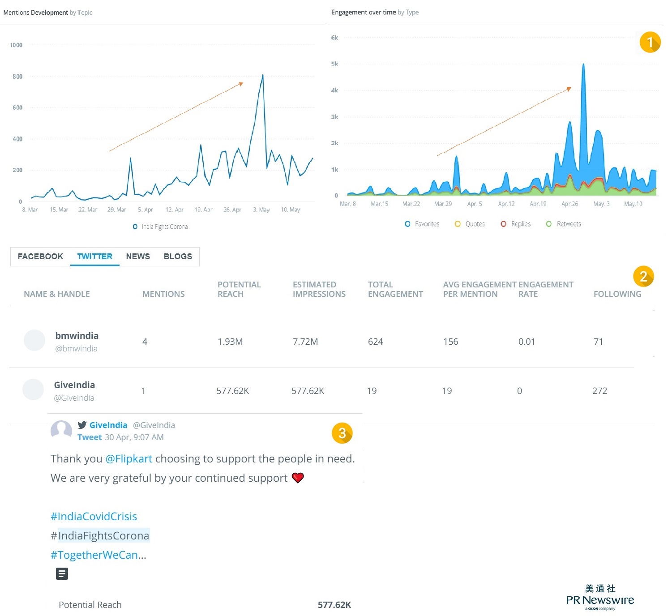
Task: Click the PR Newswire logo
Action: click(600, 597)
